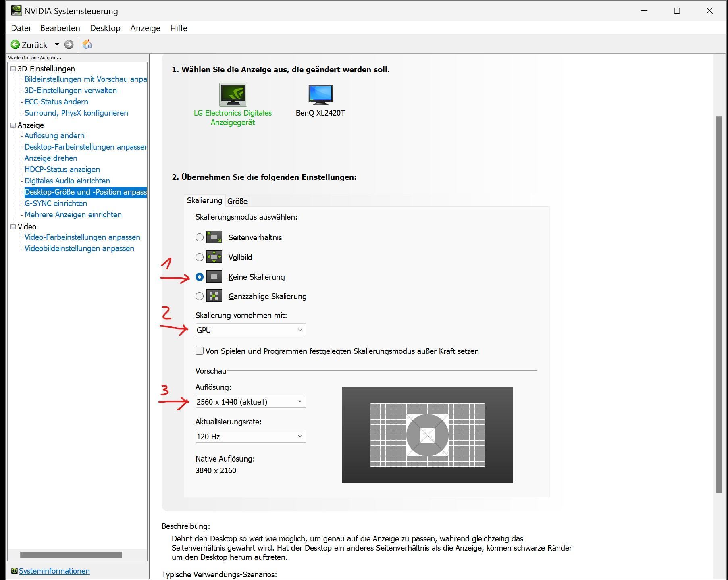Viewport: 728px width, 580px height.
Task: Open HDCP-Status anzeigen
Action: 62,170
